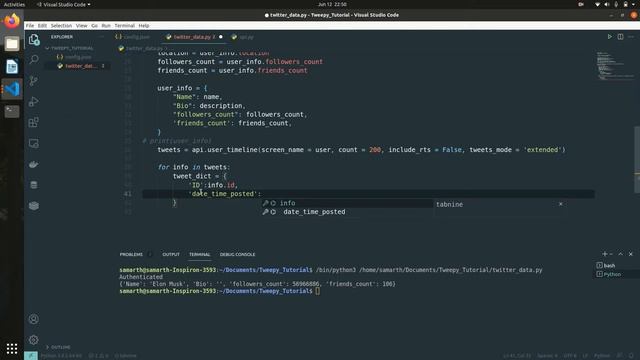Click the tabnine status bar item

126,356
